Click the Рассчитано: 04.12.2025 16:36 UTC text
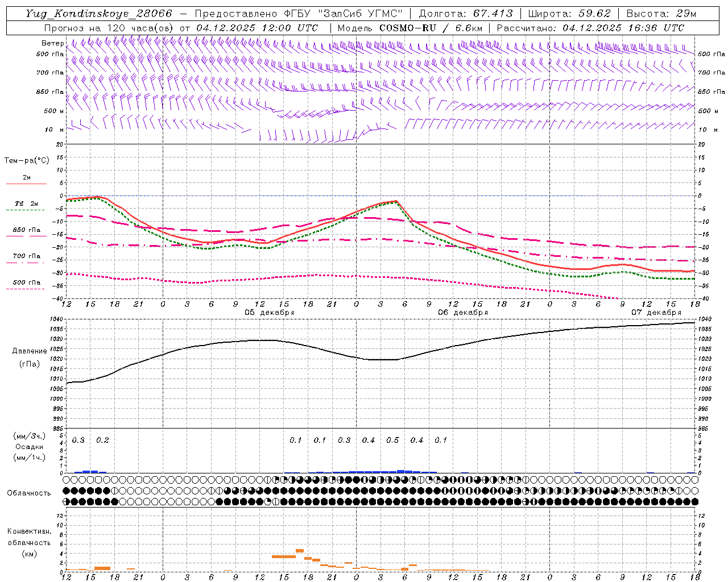The image size is (728, 582). [590, 28]
